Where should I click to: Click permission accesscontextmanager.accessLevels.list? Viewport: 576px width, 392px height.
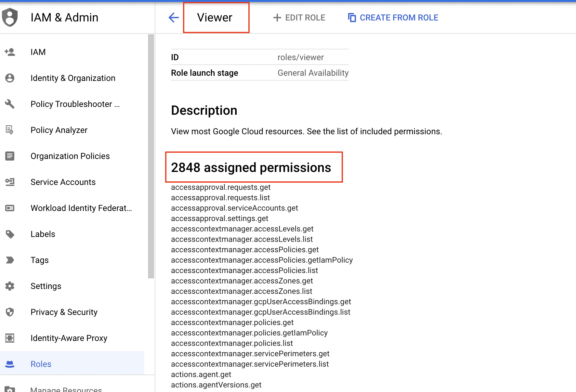click(x=242, y=239)
